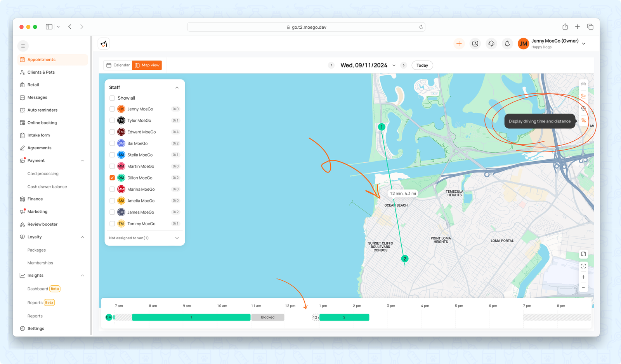Enter fullscreen using the map expand icon
This screenshot has height=364, width=621.
pos(583,266)
